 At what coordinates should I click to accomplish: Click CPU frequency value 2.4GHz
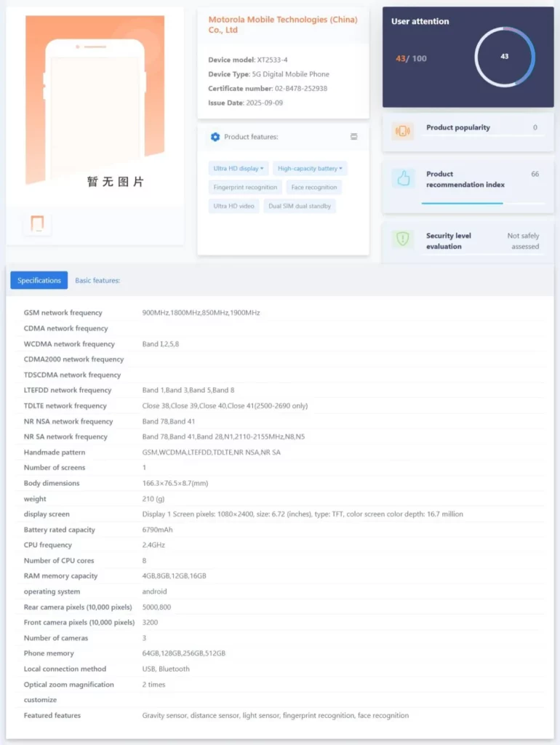coord(153,545)
